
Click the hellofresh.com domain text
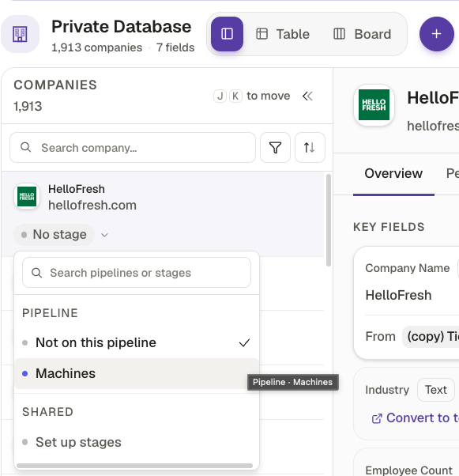point(92,206)
